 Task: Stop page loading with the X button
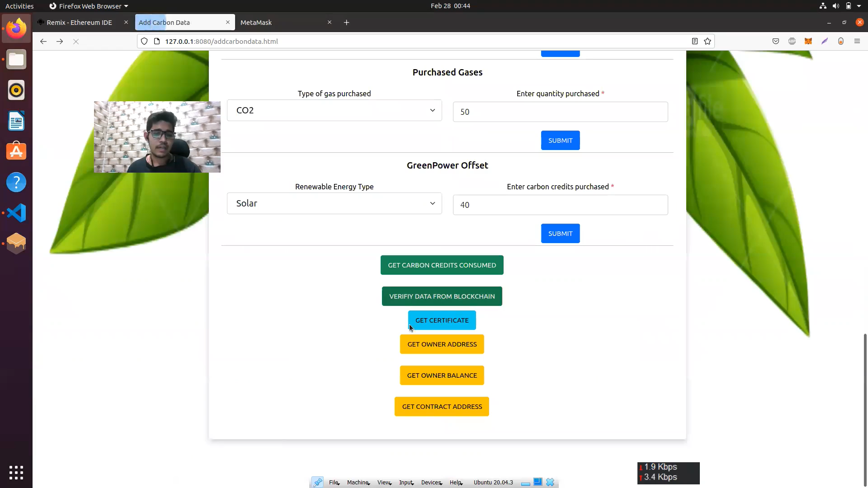76,41
